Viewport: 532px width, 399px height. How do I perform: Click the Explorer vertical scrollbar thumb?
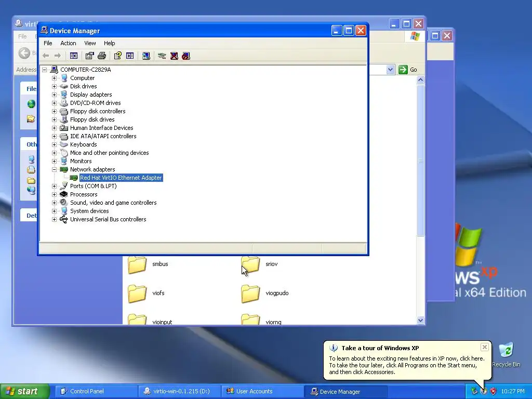(420, 160)
